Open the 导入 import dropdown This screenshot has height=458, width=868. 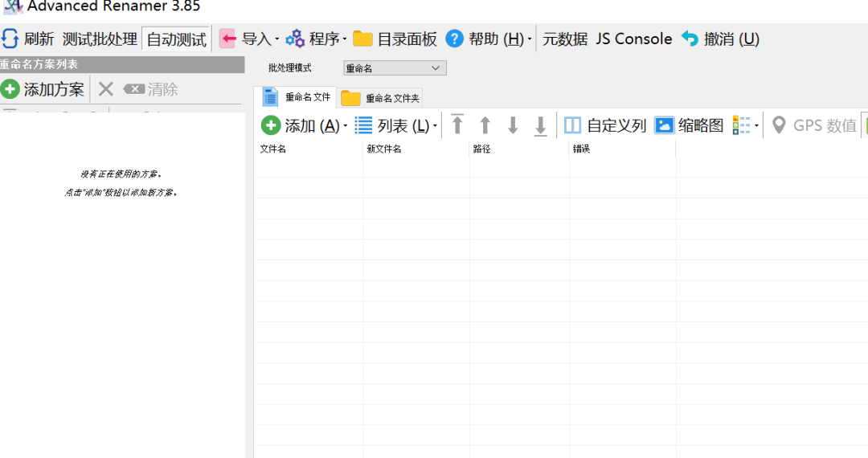click(249, 39)
